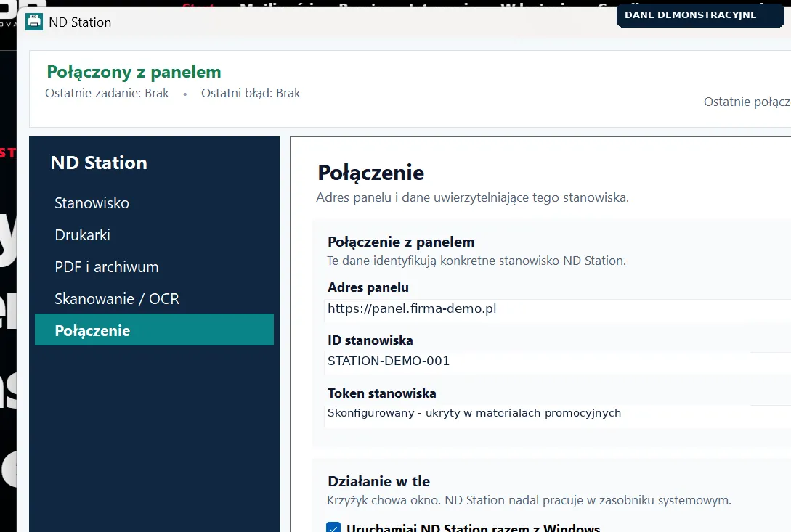
Task: Click the 'ND Station' window title text
Action: pyautogui.click(x=80, y=22)
